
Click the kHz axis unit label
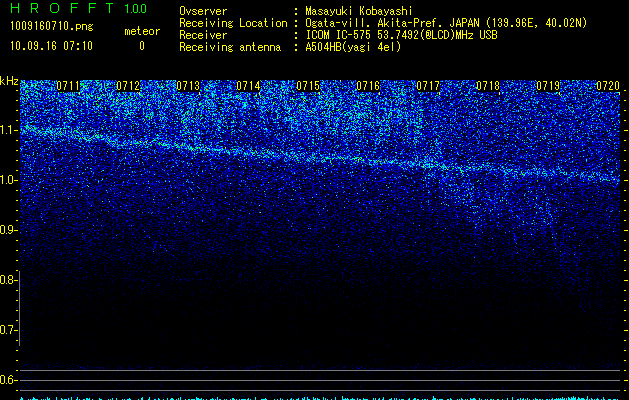click(9, 81)
